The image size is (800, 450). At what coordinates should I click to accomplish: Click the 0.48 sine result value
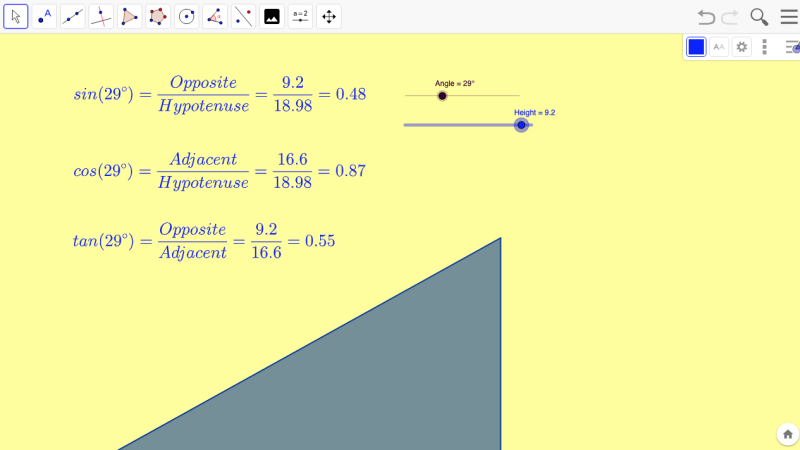[x=351, y=94]
